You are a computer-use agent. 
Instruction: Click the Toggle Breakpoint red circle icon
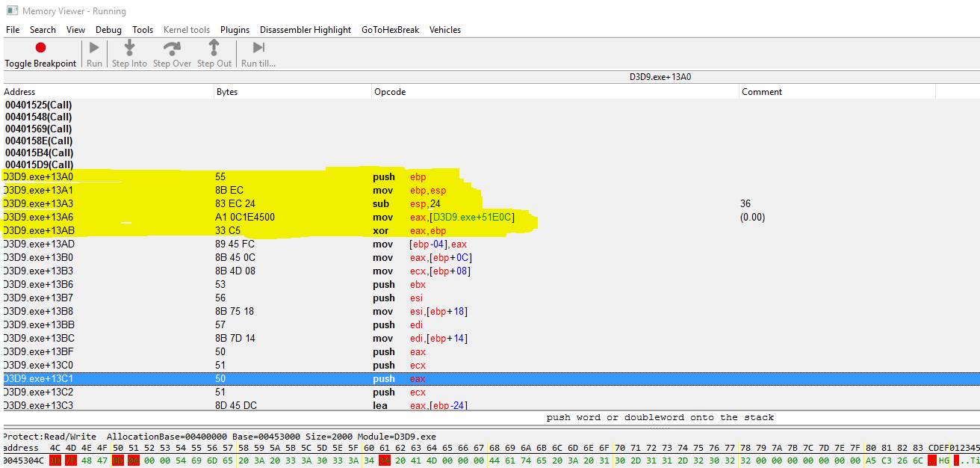[40, 48]
